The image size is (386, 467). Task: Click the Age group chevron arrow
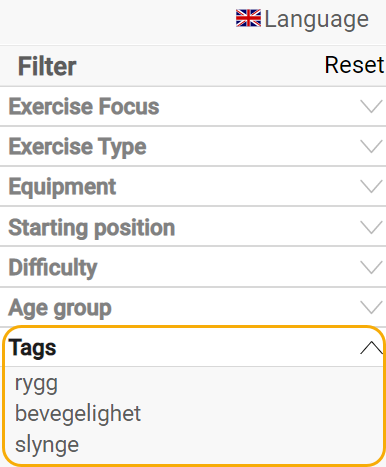pos(371,307)
